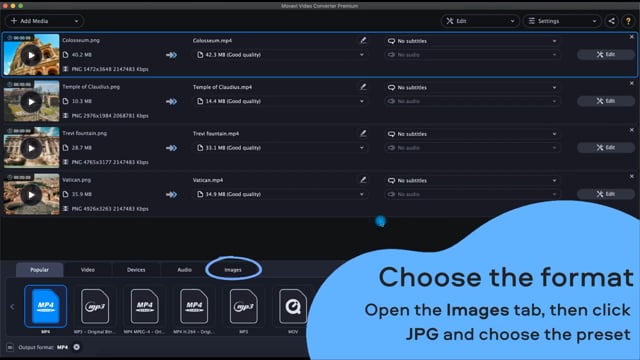Play the Colosseum.png preview thumbnail

pos(31,55)
